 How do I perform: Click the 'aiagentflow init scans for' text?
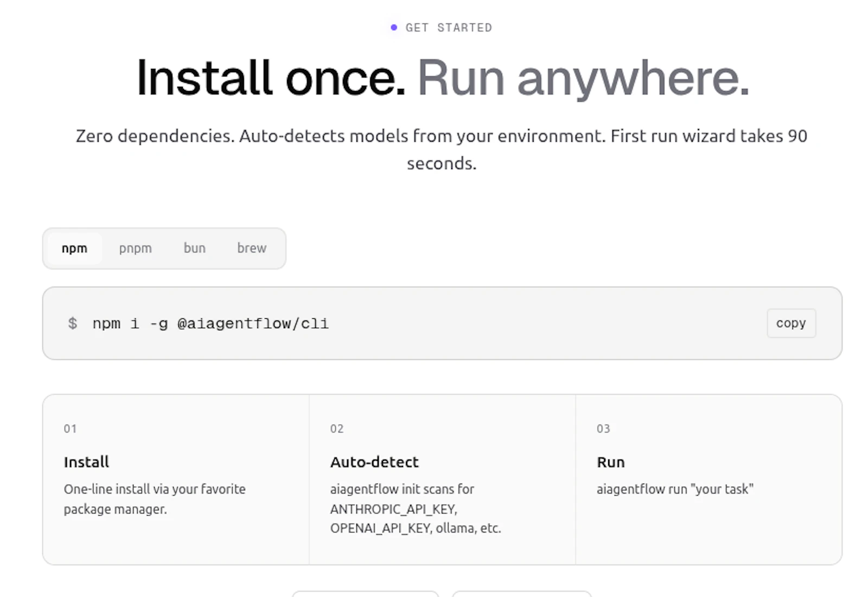(402, 489)
